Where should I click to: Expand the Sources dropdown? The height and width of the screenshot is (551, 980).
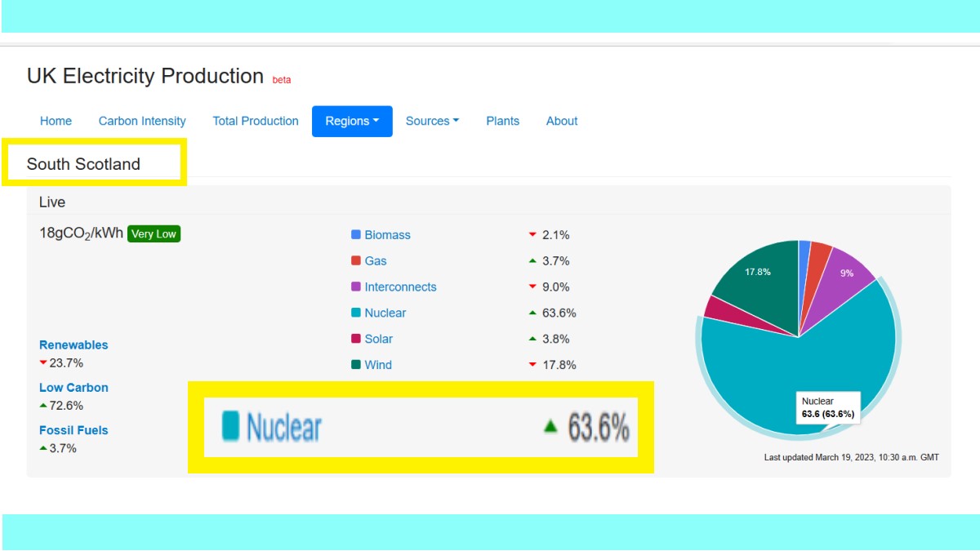(432, 121)
